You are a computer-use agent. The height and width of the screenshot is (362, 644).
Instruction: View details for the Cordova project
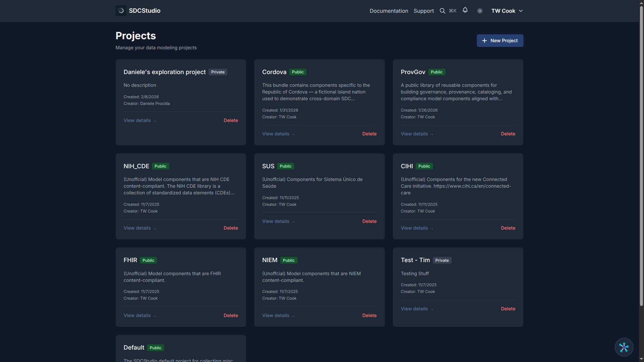pos(278,134)
